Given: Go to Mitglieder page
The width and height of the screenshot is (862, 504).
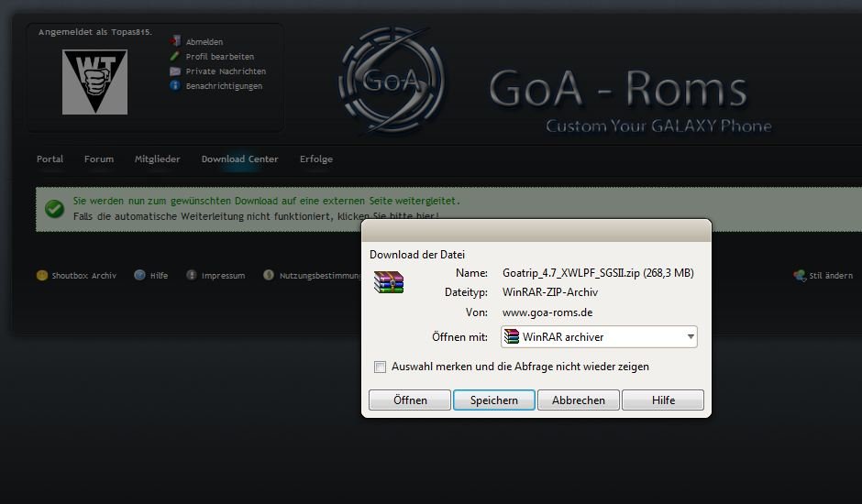Looking at the screenshot, I should (x=157, y=159).
